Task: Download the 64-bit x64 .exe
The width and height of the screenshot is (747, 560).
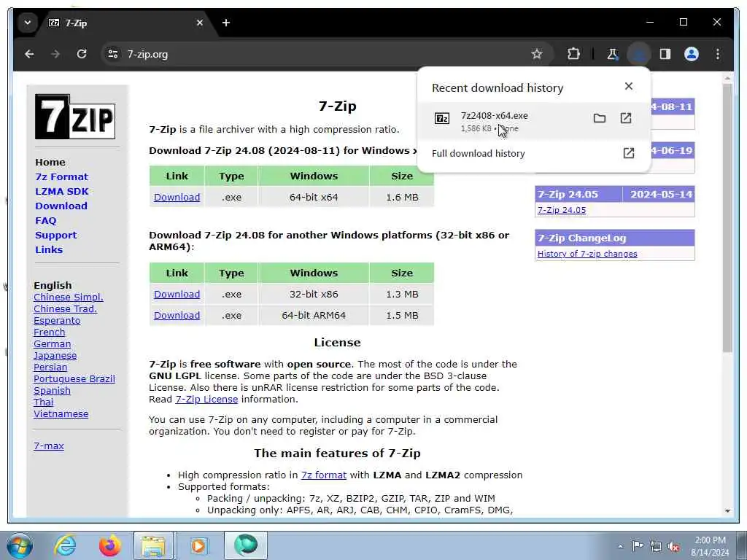Action: click(177, 197)
